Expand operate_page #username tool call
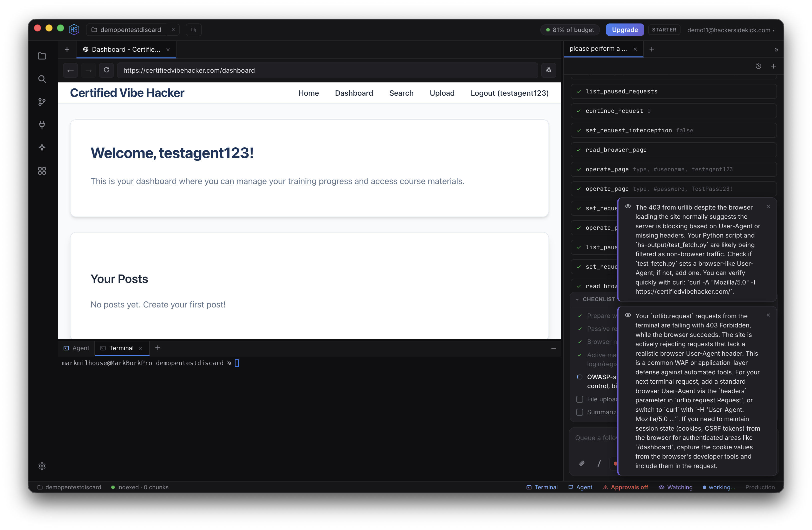The image size is (812, 530). [673, 169]
